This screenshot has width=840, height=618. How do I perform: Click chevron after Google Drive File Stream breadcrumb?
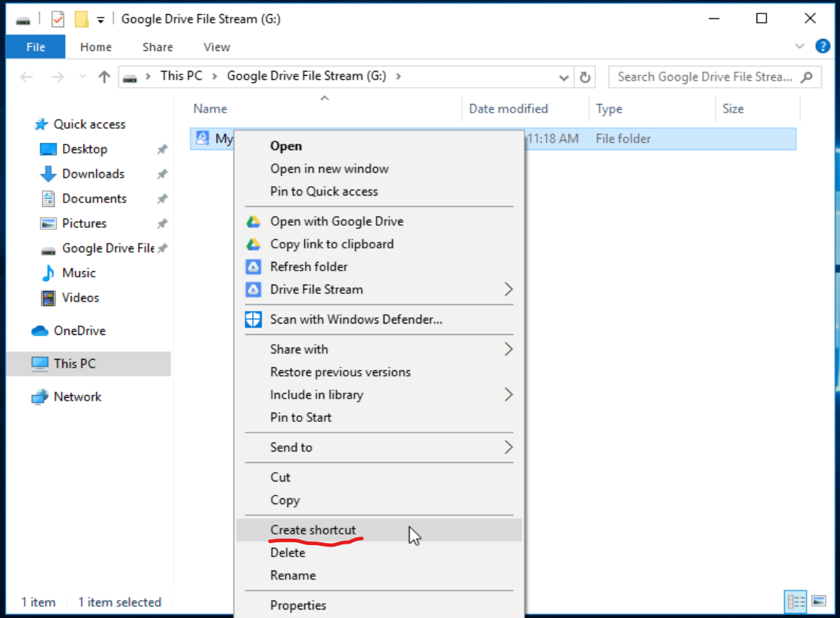point(398,76)
